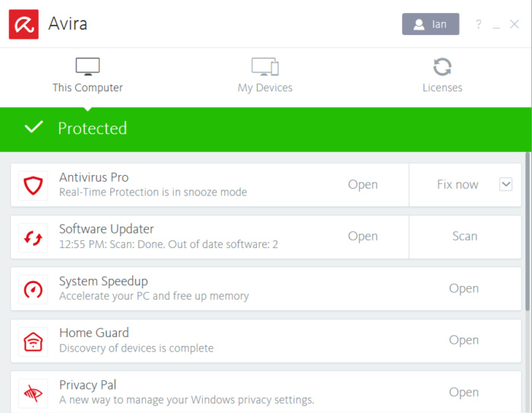Open Software Updater
The image size is (532, 413).
click(x=363, y=236)
